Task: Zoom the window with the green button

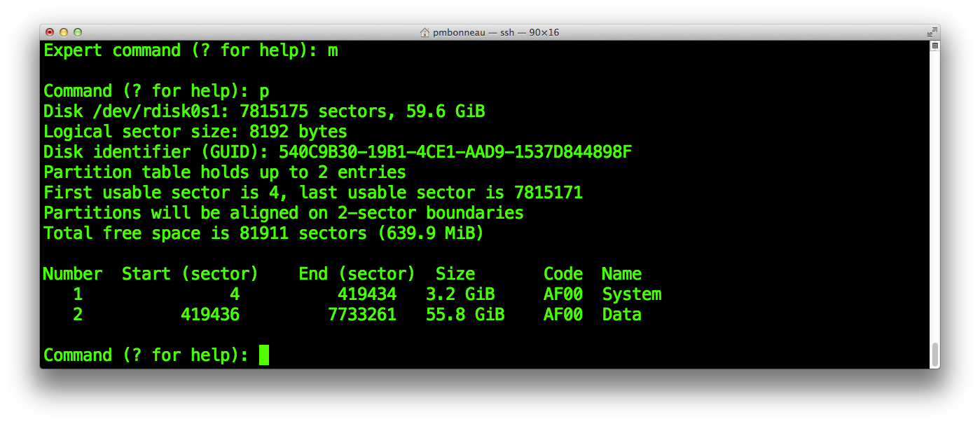Action: 78,32
